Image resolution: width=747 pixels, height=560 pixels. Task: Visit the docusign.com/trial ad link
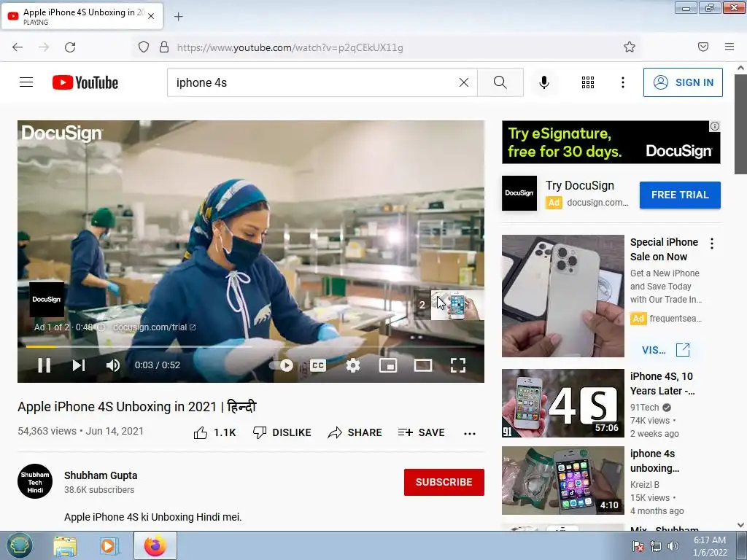click(155, 327)
